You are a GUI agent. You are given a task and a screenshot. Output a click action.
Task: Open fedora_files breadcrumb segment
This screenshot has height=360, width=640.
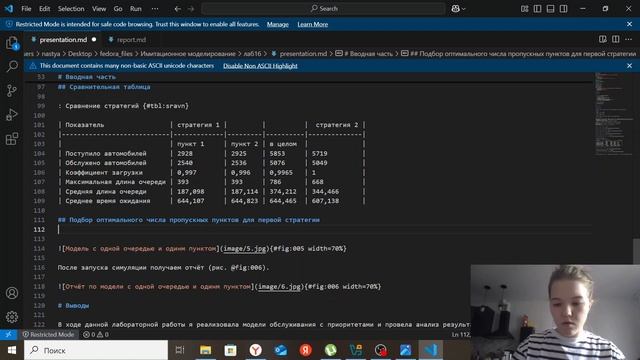[116, 53]
